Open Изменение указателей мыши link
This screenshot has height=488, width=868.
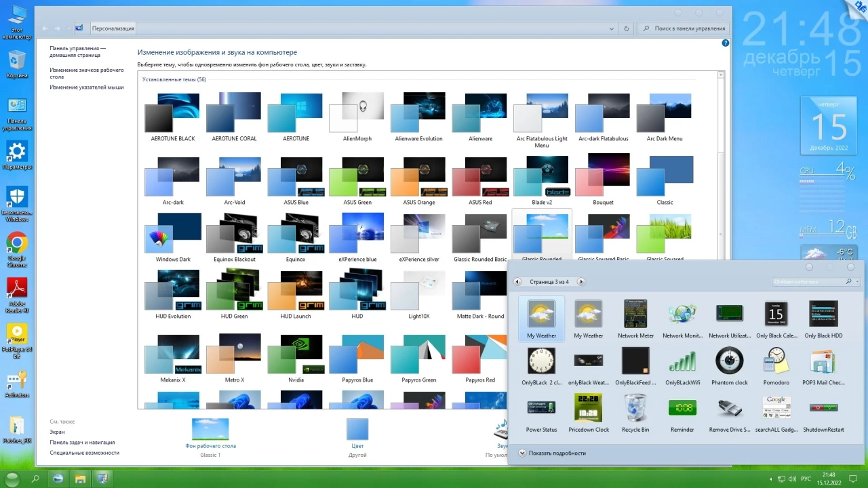(x=87, y=87)
